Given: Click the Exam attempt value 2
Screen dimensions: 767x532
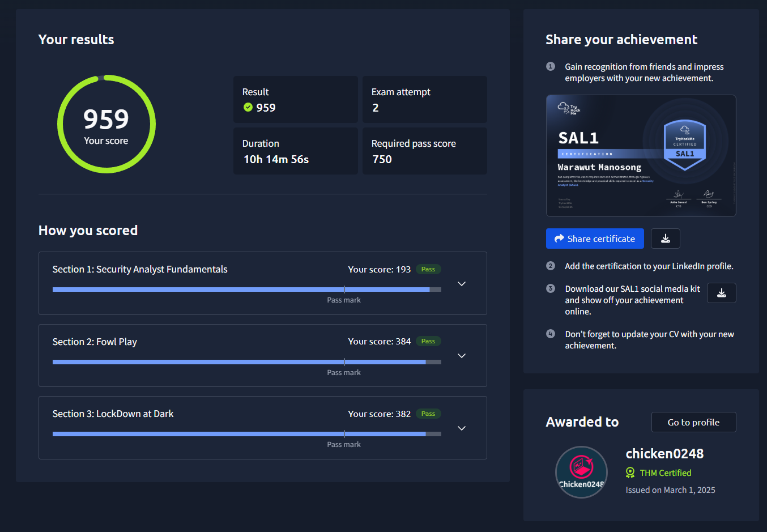Looking at the screenshot, I should (375, 108).
